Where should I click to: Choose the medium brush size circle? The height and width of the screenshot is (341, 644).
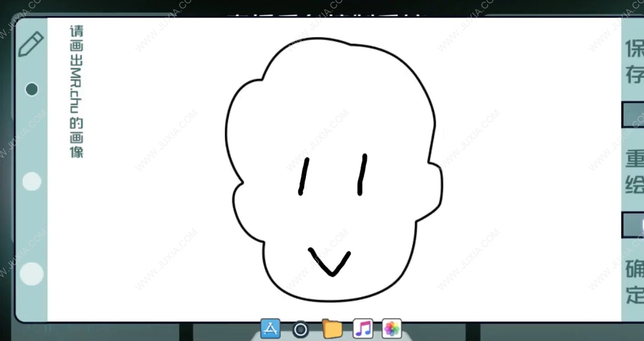(x=32, y=181)
